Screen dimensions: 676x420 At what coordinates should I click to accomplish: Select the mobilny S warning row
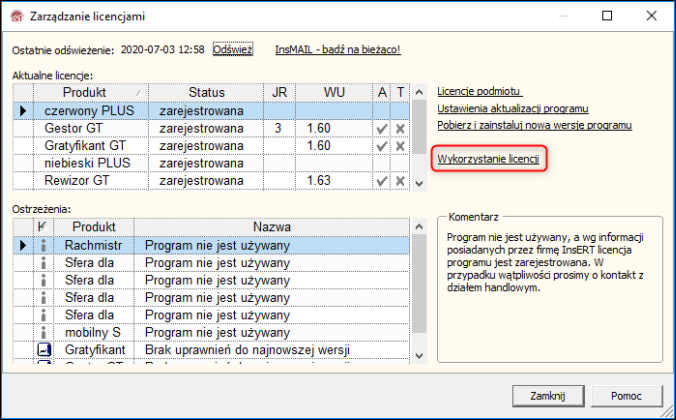pos(211,332)
